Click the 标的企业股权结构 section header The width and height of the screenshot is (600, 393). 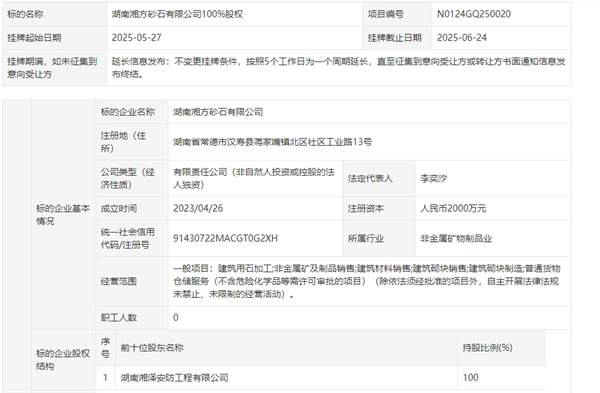pos(63,359)
